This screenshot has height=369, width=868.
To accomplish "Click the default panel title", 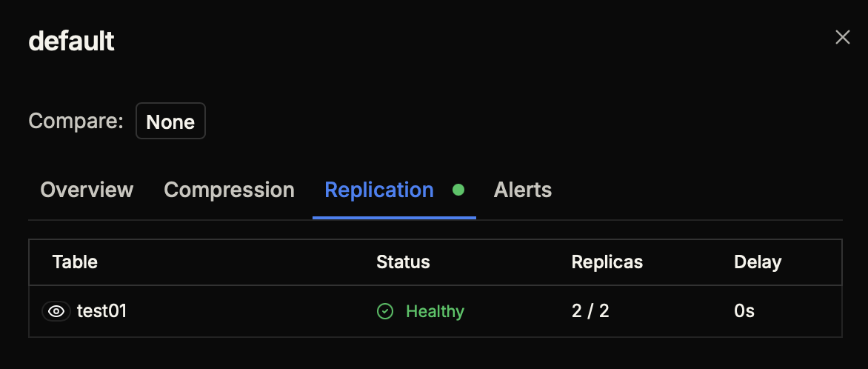I will pyautogui.click(x=71, y=41).
